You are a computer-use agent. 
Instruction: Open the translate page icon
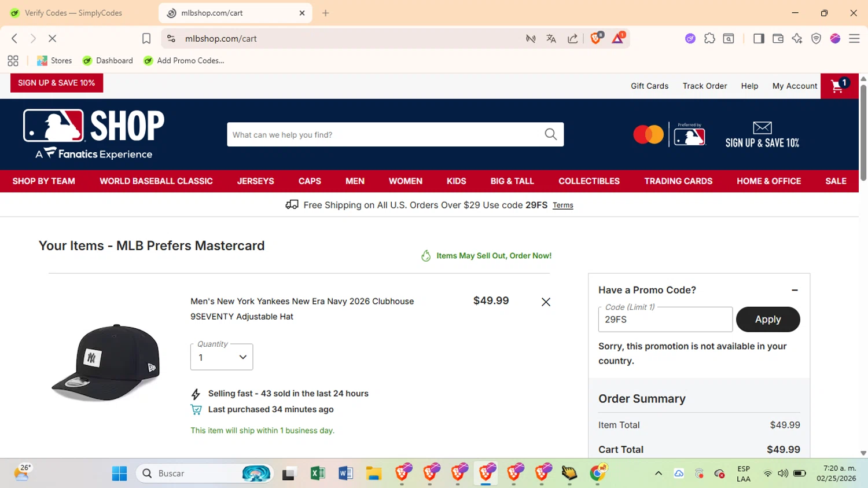pyautogui.click(x=551, y=38)
